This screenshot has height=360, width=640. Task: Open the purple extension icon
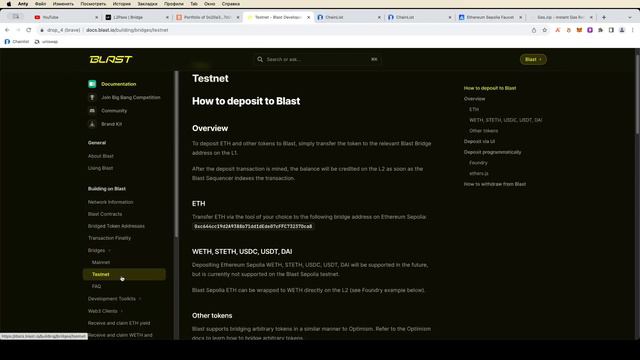[590, 30]
